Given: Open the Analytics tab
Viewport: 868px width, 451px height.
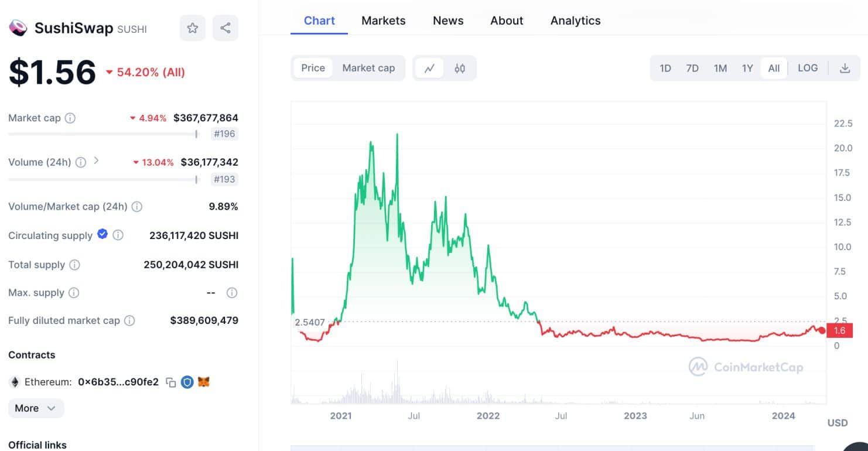Looking at the screenshot, I should tap(576, 20).
